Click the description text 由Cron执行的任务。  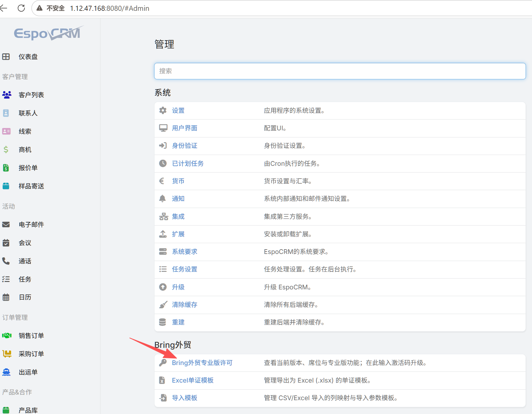pos(292,163)
